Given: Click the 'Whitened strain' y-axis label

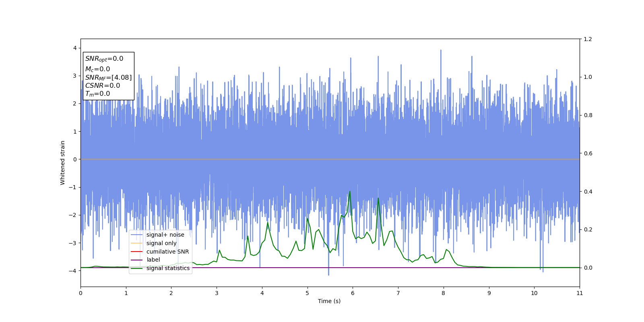Looking at the screenshot, I should pyautogui.click(x=63, y=163).
